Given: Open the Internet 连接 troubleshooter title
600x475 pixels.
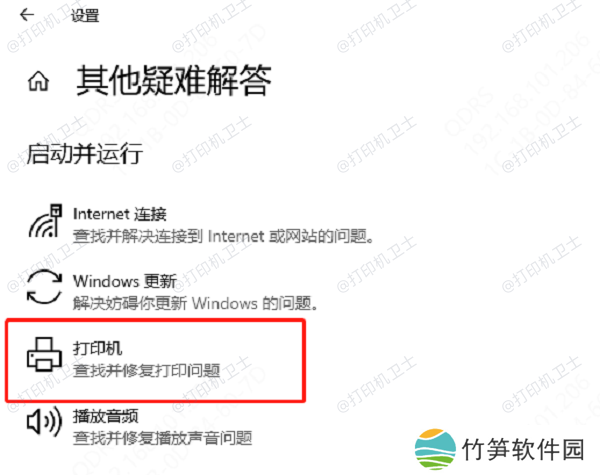Looking at the screenshot, I should pos(120,214).
